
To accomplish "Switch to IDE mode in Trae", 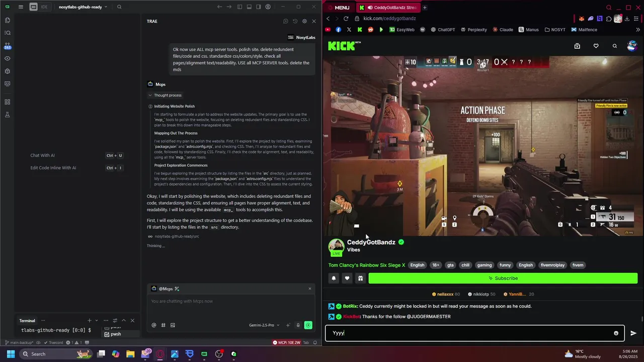I will click(x=44, y=7).
